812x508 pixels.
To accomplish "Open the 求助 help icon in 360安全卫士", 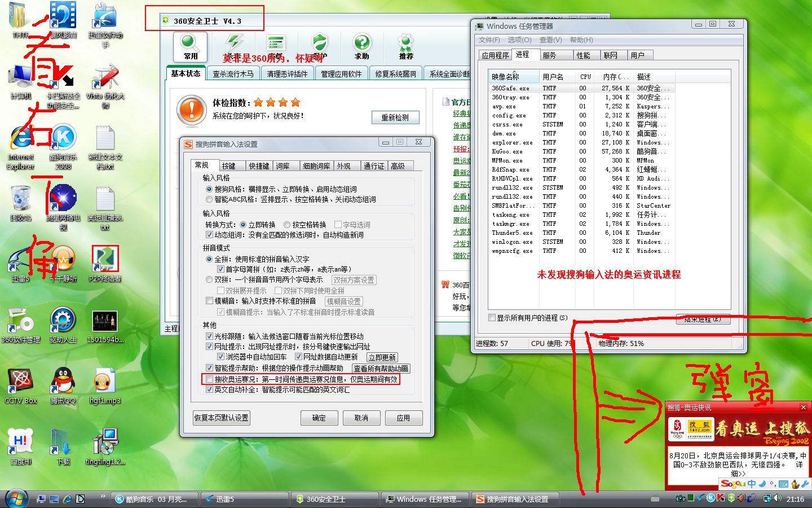I will [x=361, y=46].
